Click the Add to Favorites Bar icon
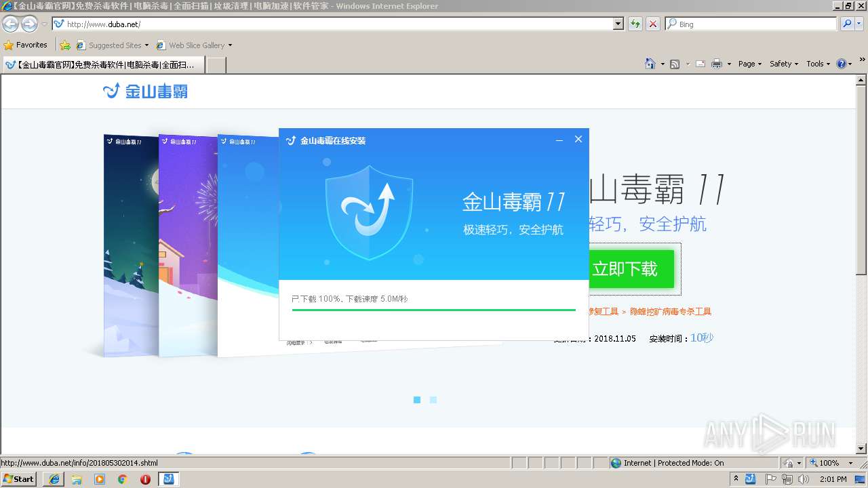The image size is (868, 488). click(65, 45)
